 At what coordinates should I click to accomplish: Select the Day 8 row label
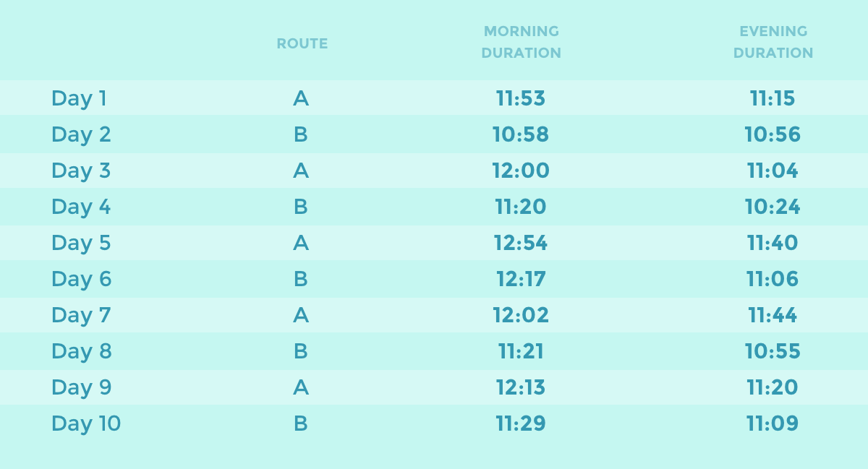(81, 351)
